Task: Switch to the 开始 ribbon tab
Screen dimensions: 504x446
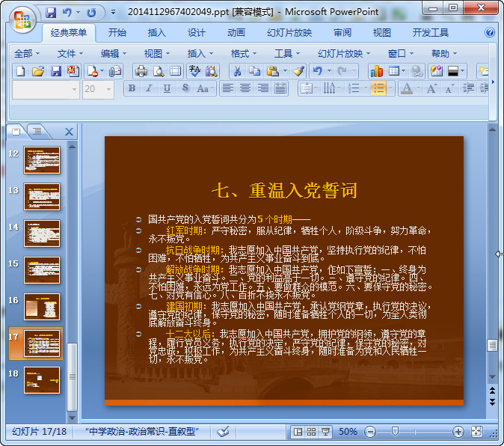Action: pyautogui.click(x=117, y=32)
